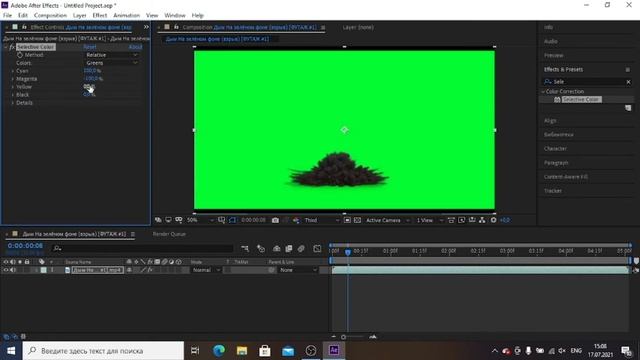Click the Primary Viewer monitor icon
This screenshot has width=640, height=360.
click(x=168, y=220)
